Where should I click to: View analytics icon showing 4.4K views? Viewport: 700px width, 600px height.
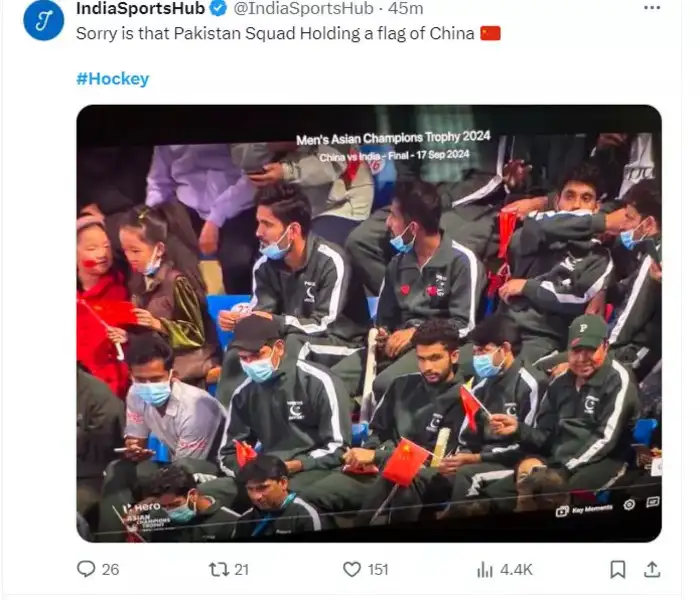pos(485,570)
